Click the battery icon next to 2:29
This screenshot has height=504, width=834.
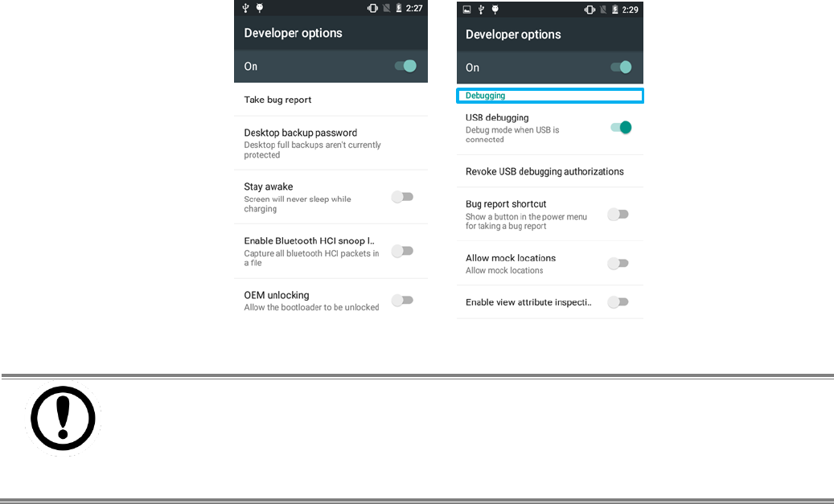tap(615, 10)
